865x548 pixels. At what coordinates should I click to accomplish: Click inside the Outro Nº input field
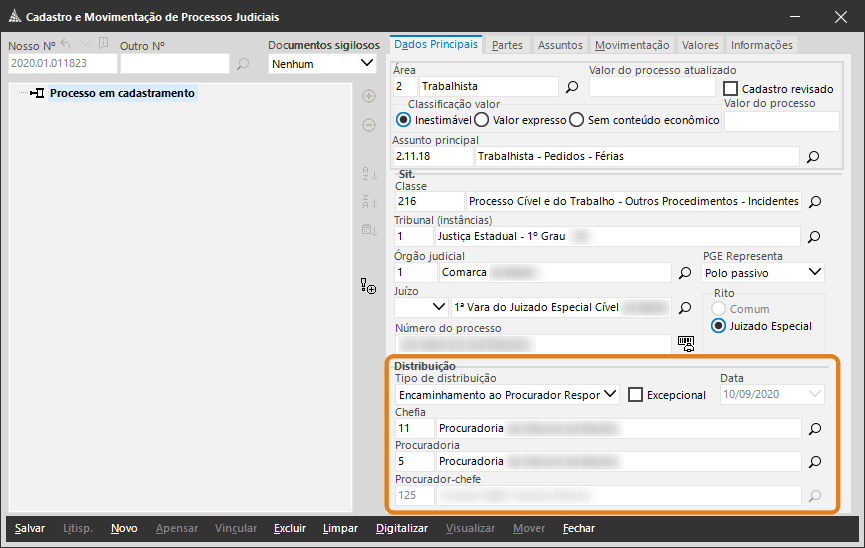(175, 64)
